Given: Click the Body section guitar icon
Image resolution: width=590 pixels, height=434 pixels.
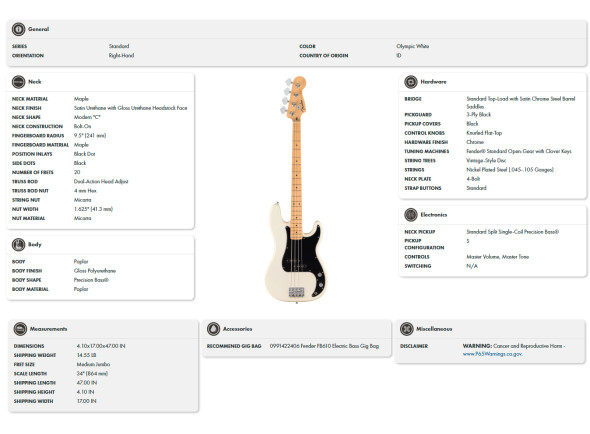Looking at the screenshot, I should tap(18, 245).
